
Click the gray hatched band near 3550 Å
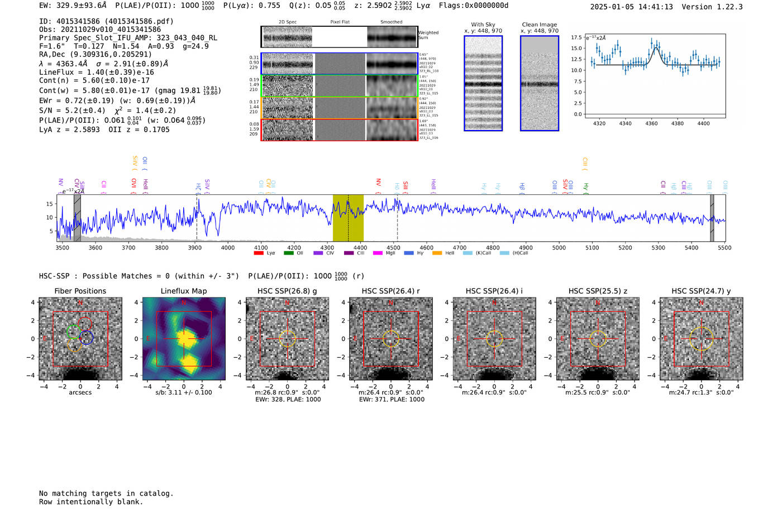[x=77, y=218]
